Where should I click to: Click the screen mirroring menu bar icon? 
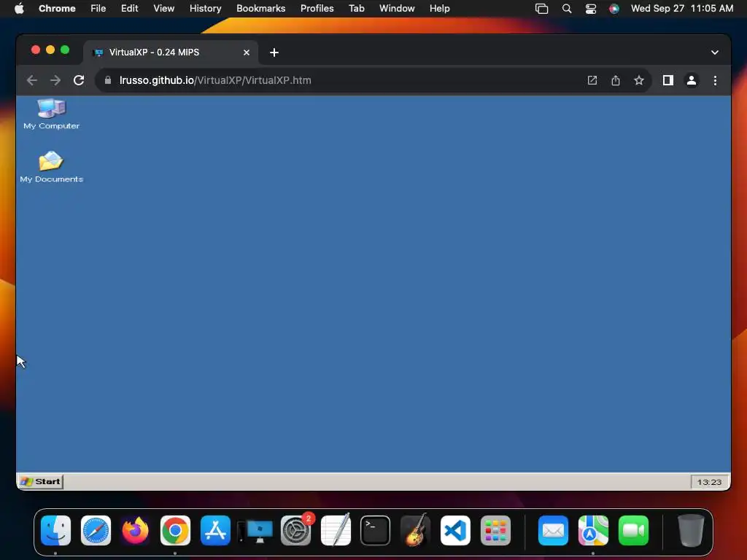542,9
